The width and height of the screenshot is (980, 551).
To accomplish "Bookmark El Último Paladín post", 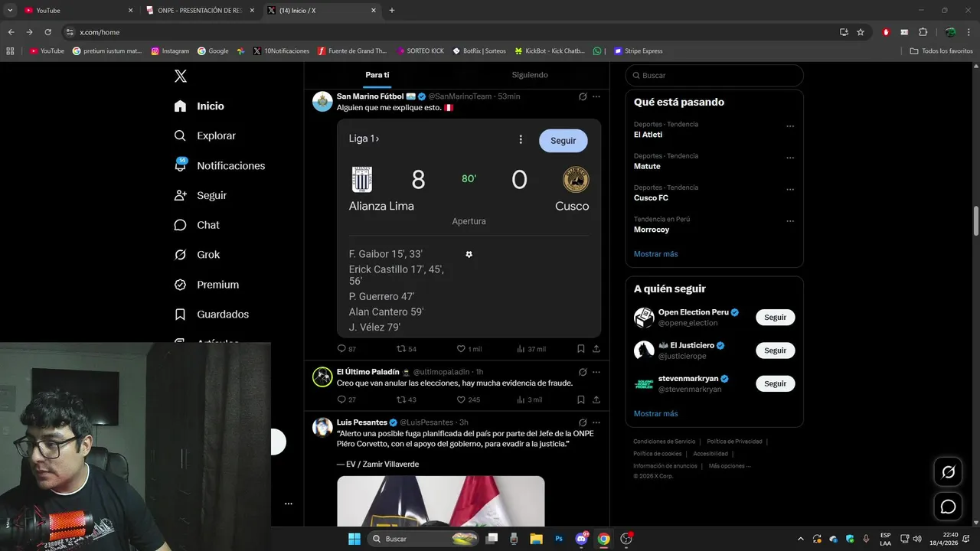I will tap(581, 399).
